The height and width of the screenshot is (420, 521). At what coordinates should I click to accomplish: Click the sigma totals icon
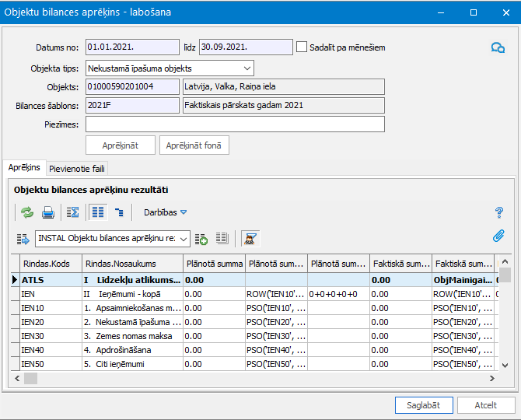[x=73, y=212]
